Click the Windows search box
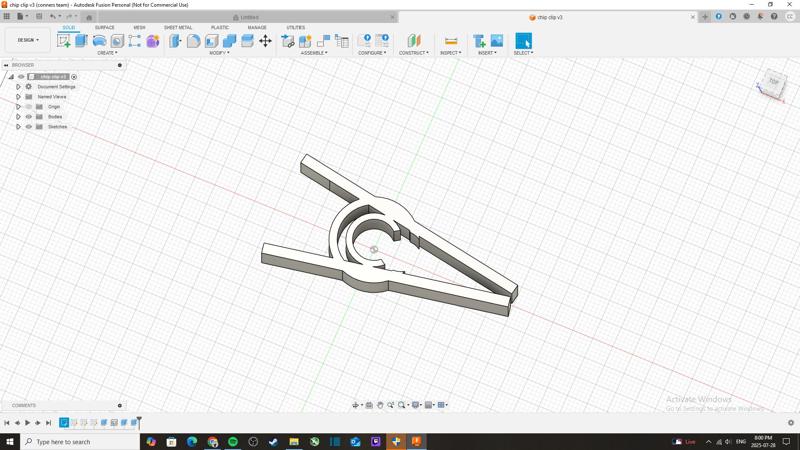Image resolution: width=800 pixels, height=450 pixels. 80,442
